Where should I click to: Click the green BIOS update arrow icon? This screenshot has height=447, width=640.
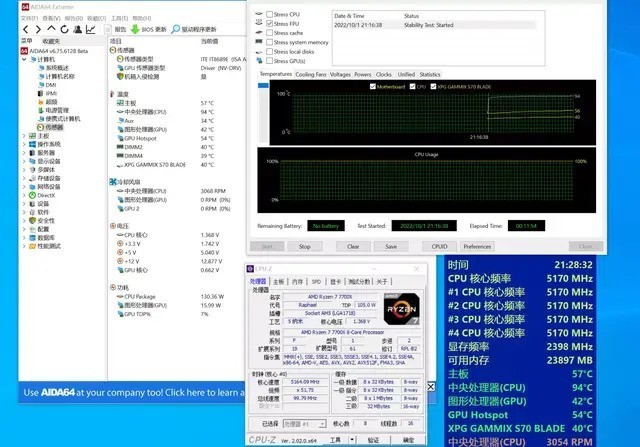(135, 29)
